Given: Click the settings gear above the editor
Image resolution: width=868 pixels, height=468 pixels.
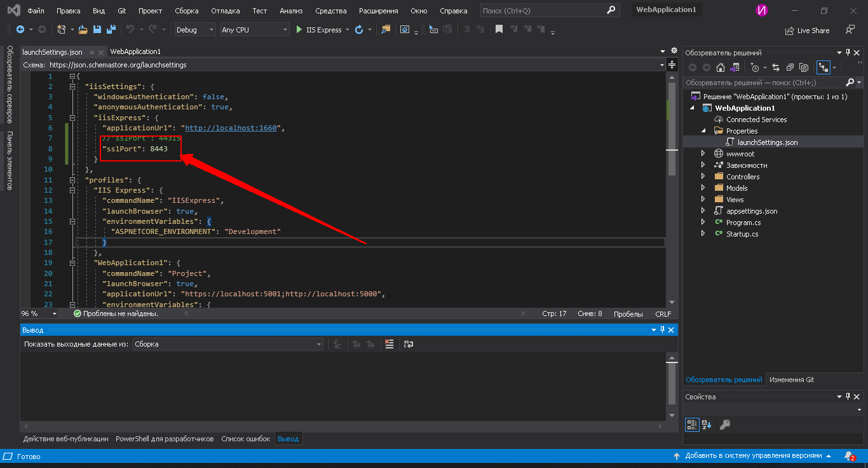Looking at the screenshot, I should (673, 51).
